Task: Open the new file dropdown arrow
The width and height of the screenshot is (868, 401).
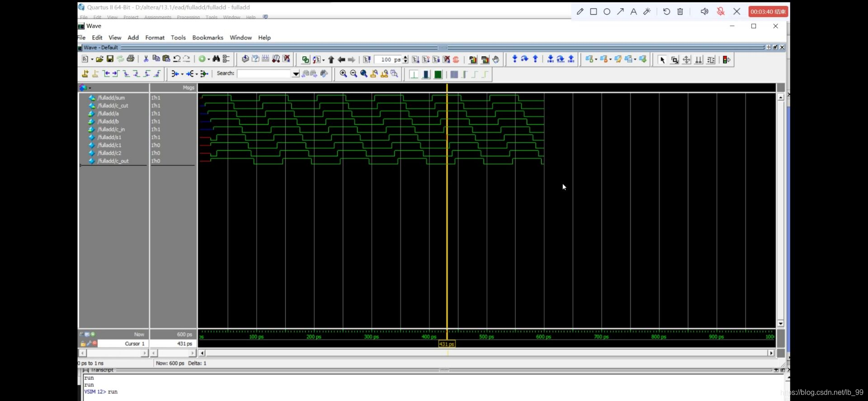Action: point(92,59)
